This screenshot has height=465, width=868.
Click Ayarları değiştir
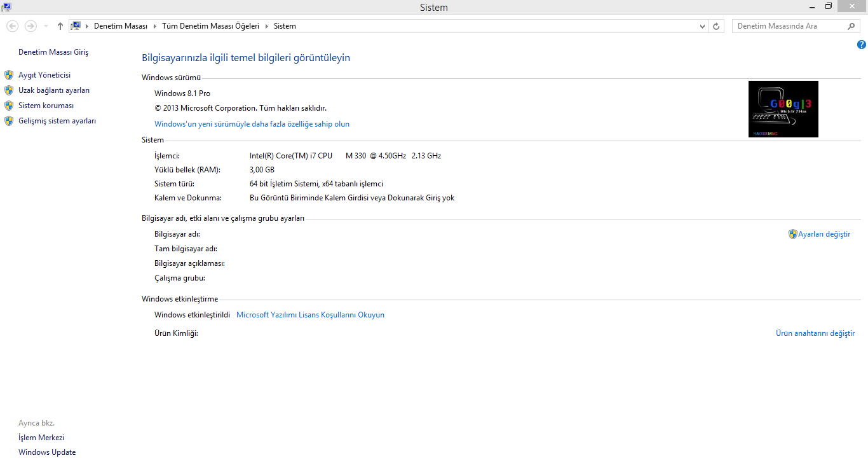pos(824,234)
